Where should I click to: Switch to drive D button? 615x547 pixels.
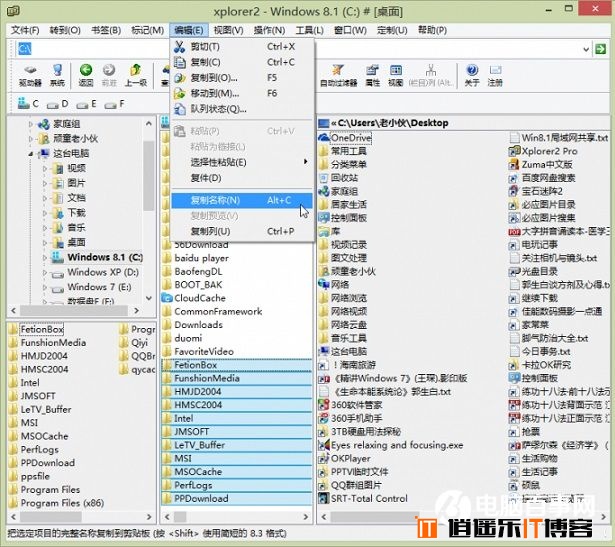click(x=57, y=104)
